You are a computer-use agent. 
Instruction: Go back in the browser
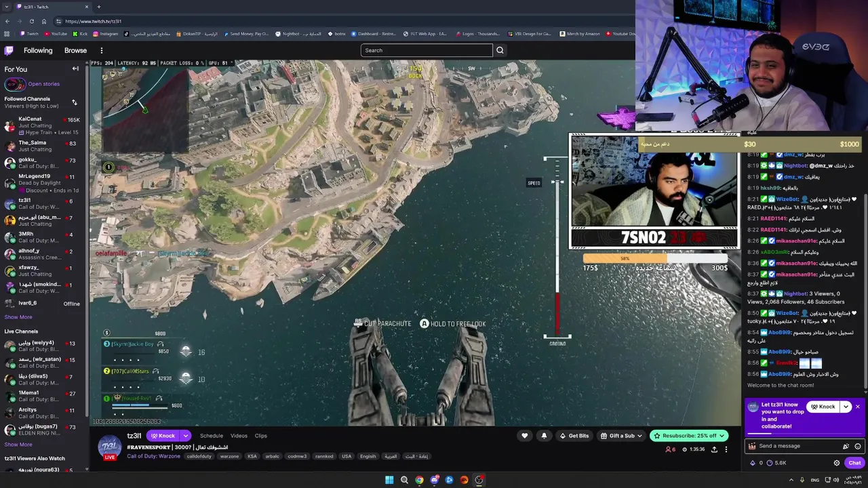(x=7, y=21)
